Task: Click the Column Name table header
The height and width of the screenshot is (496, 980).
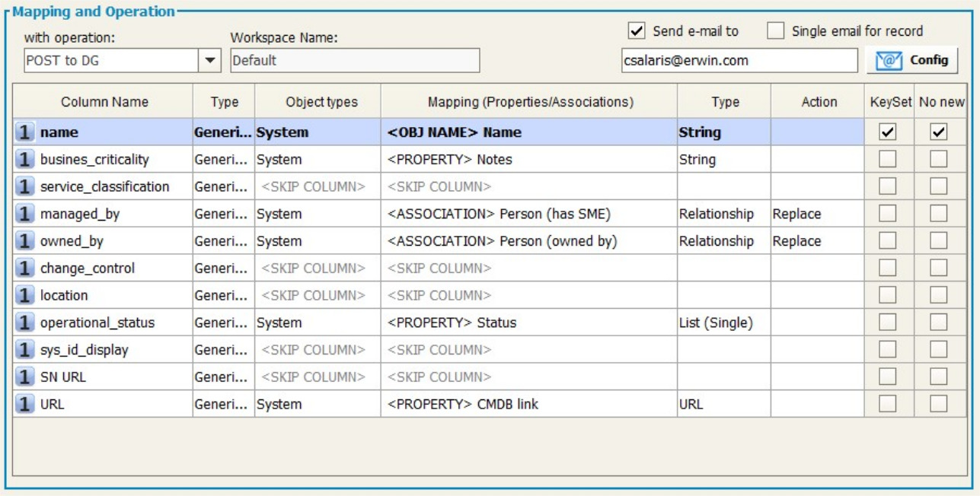Action: [x=104, y=102]
